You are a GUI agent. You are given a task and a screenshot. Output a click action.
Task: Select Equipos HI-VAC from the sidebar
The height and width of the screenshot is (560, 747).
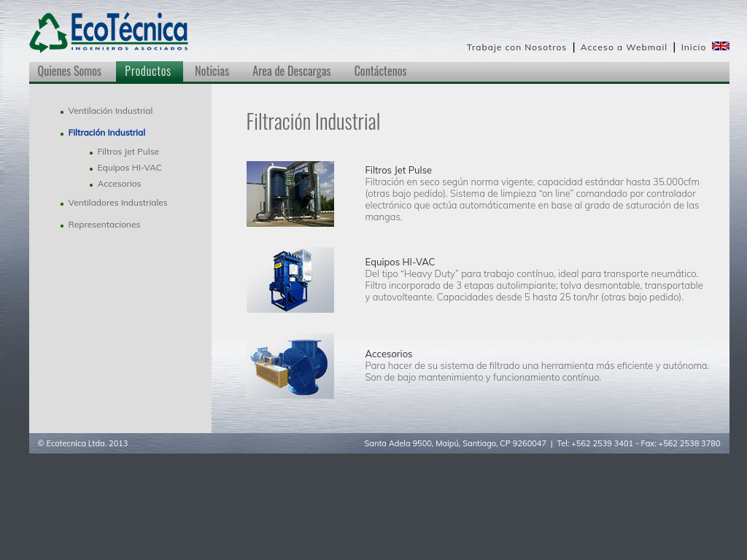[x=130, y=168]
